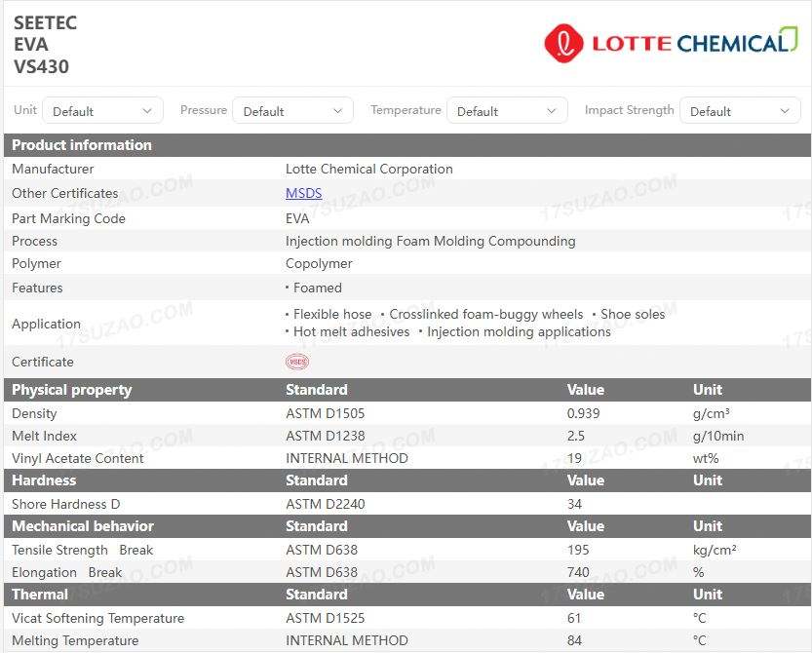Click the 'wt%' unit cell
812x653 pixels.
point(706,458)
